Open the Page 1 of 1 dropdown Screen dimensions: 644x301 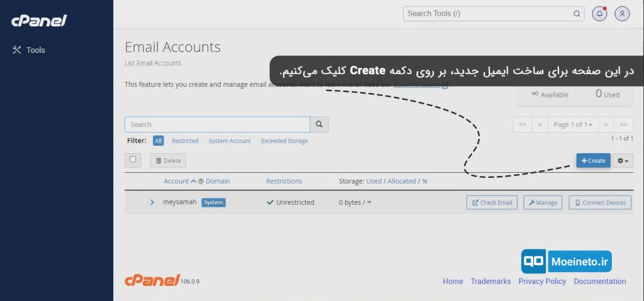click(573, 124)
